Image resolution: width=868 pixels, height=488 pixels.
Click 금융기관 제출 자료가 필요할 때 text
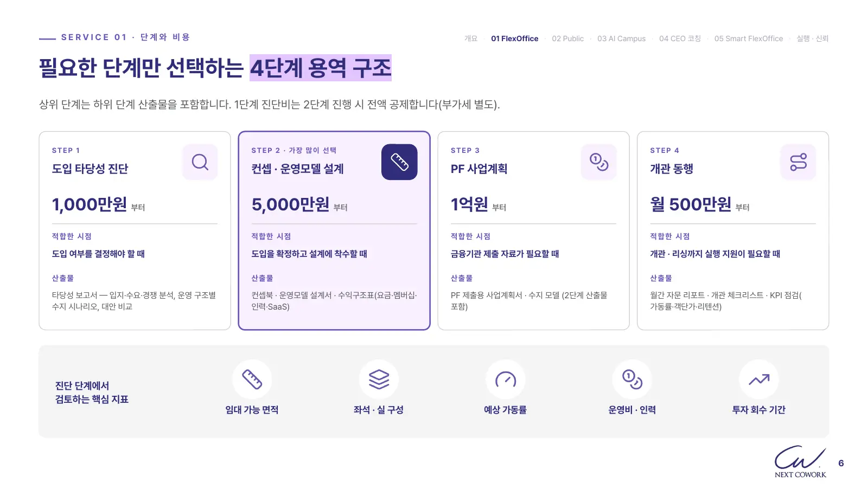coord(505,254)
